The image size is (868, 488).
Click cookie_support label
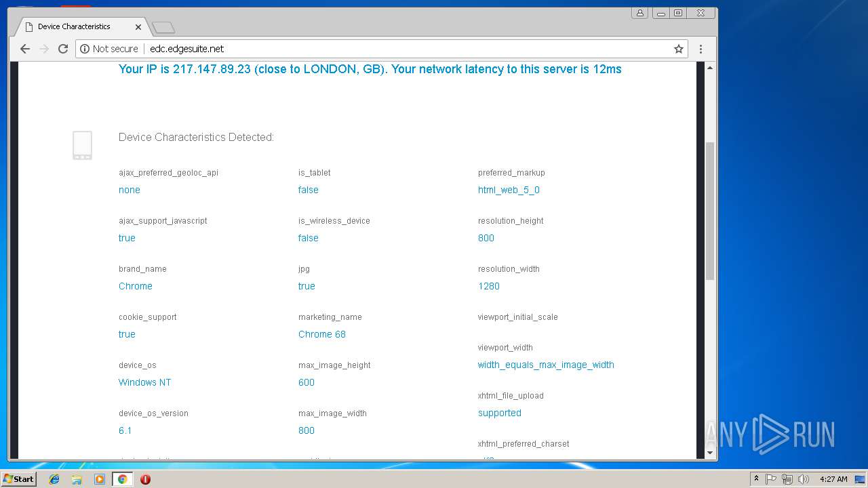tap(147, 317)
